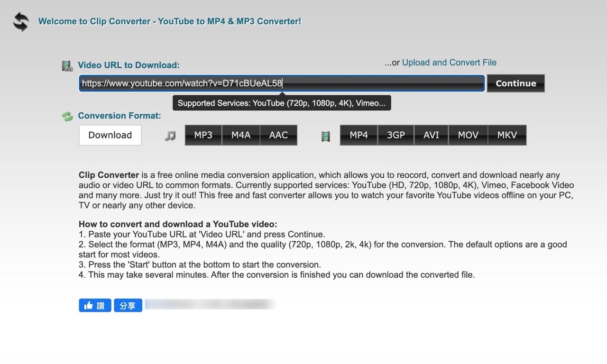The image size is (607, 364).
Task: Choose MP4 conversion format
Action: (359, 135)
